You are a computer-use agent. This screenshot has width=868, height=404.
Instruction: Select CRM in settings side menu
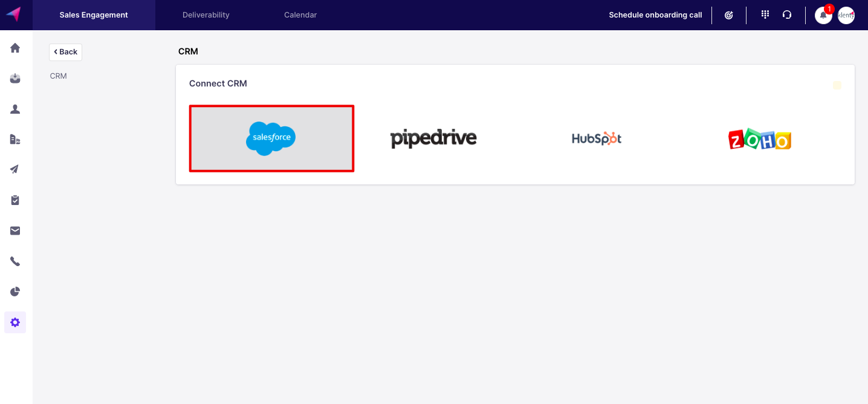point(59,76)
